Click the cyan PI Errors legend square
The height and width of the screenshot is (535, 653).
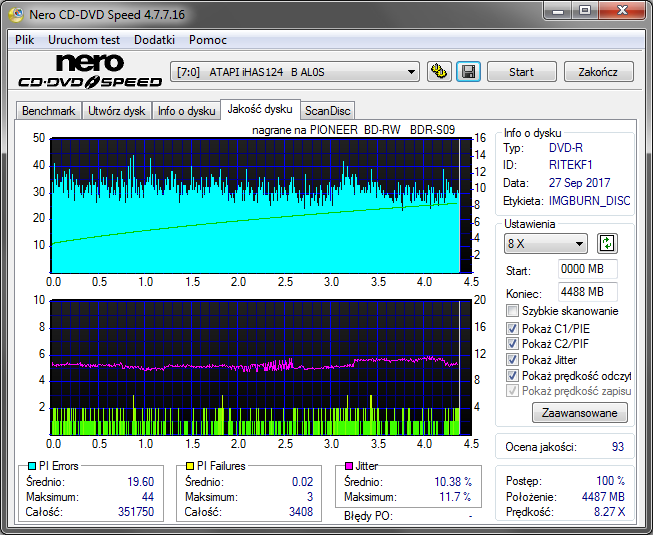click(31, 466)
